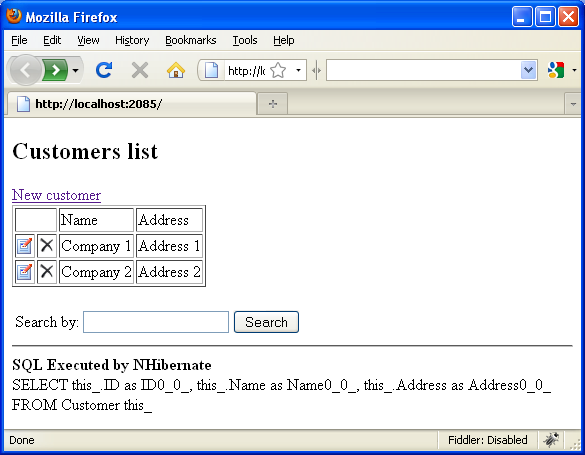Click the Address 1 cell
Screen dimensions: 585x455
[169, 246]
